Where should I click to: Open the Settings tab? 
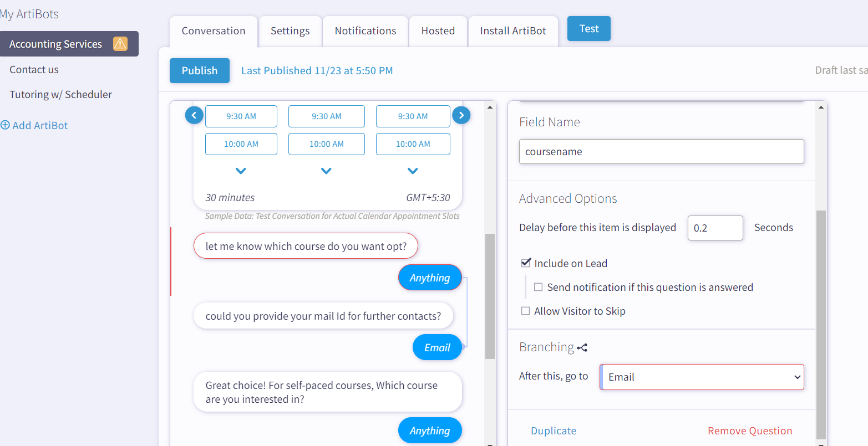tap(290, 31)
